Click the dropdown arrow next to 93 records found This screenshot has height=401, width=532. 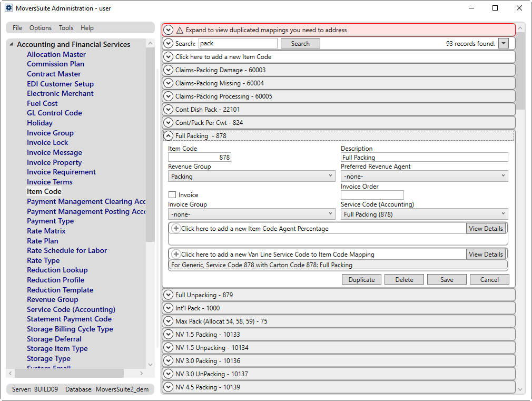[x=503, y=43]
